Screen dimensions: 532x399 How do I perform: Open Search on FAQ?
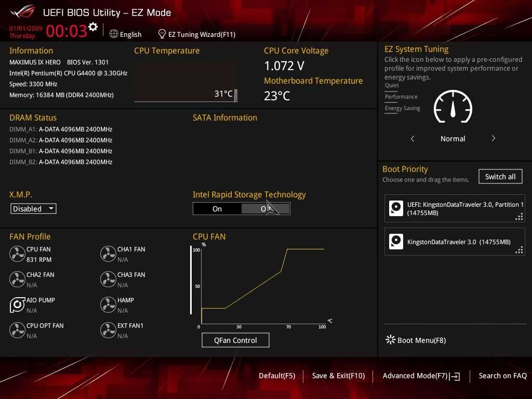coord(502,376)
